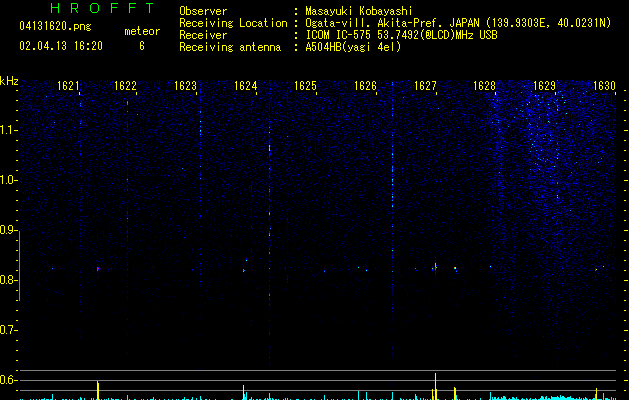
Task: Click the Receiver label
Action: click(x=203, y=35)
